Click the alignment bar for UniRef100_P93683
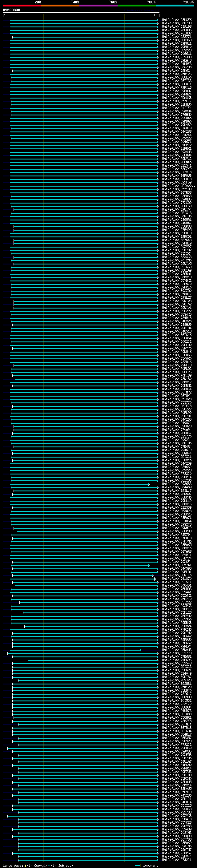The height and width of the screenshot is (868, 197). pos(80,484)
